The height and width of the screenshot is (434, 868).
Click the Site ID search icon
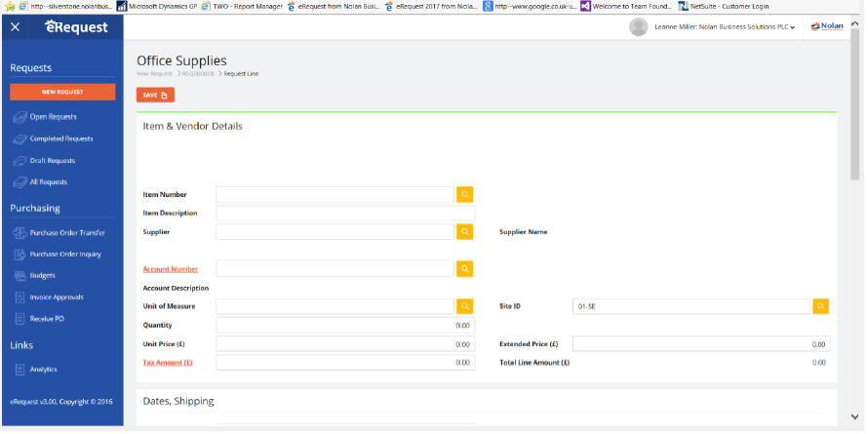pyautogui.click(x=821, y=306)
